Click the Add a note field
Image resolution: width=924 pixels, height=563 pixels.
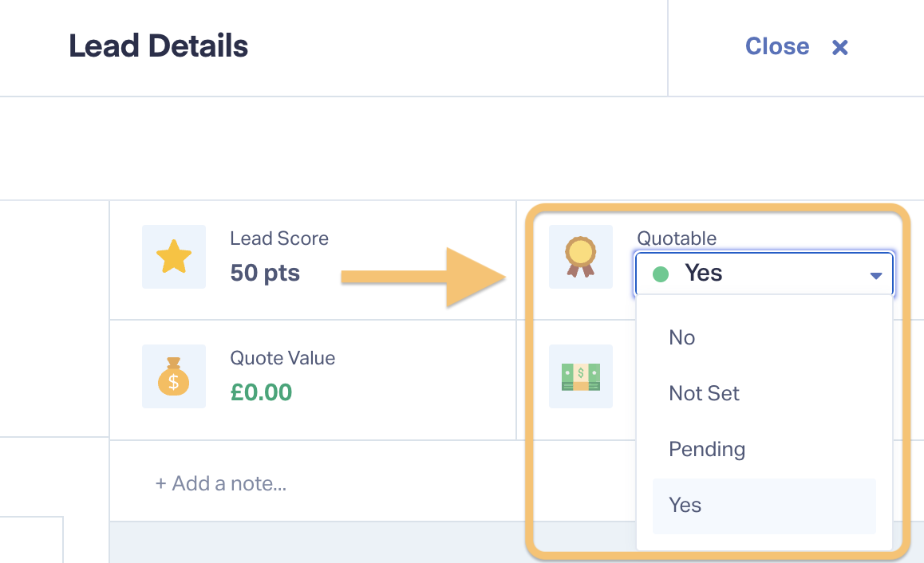point(220,483)
